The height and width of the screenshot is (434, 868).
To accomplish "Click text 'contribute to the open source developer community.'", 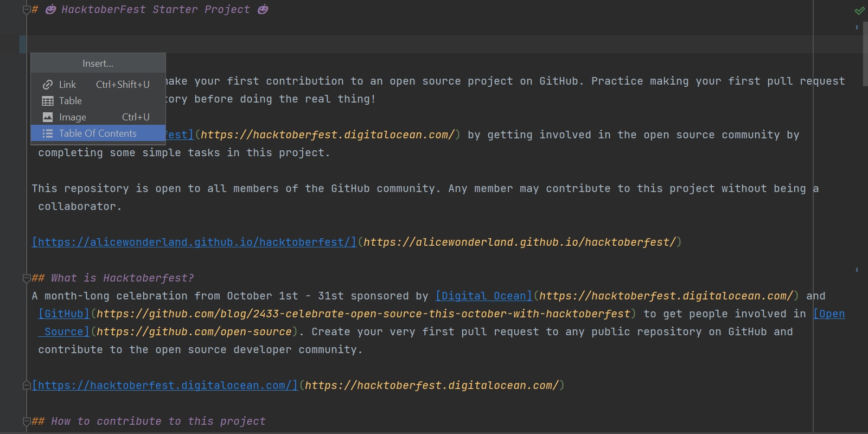I will [x=200, y=350].
